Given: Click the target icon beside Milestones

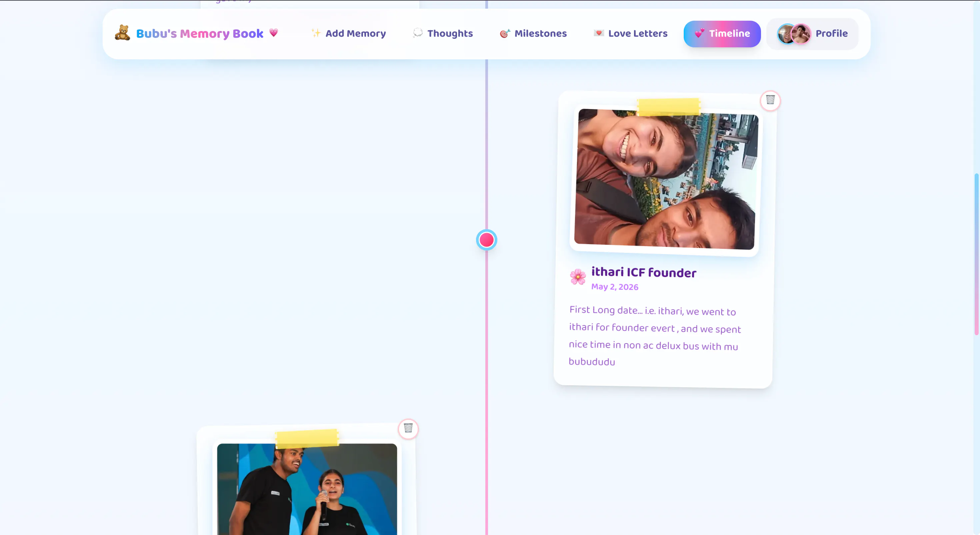Looking at the screenshot, I should tap(505, 33).
